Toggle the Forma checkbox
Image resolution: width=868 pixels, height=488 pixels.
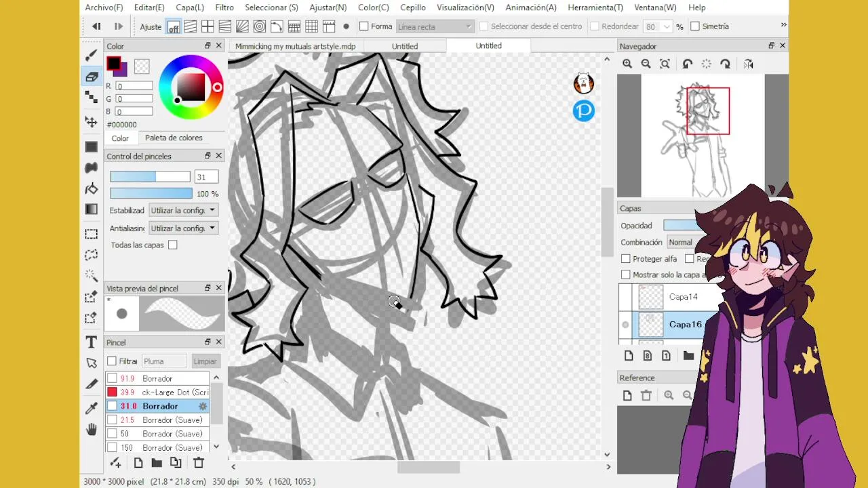364,26
